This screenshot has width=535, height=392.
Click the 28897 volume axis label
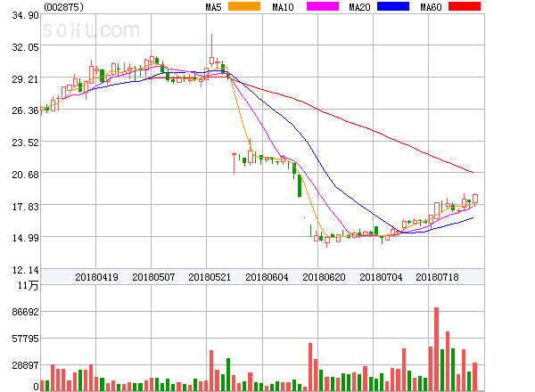pos(25,365)
